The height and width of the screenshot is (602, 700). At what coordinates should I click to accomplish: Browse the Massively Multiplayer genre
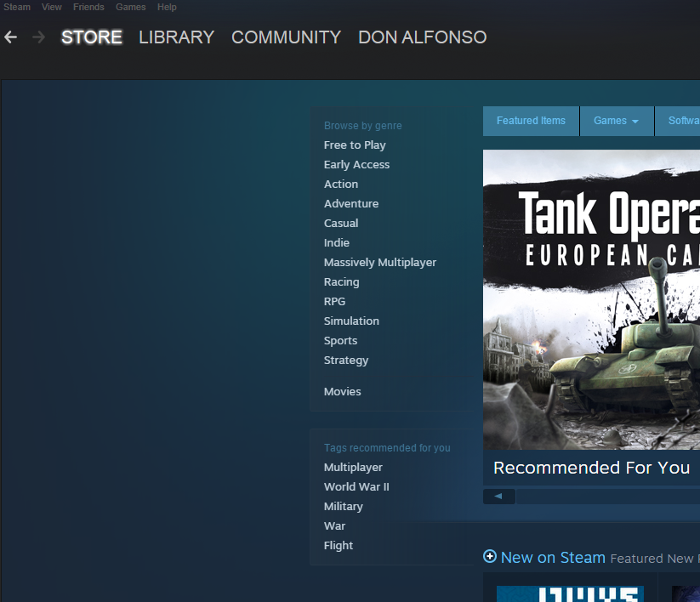coord(380,263)
